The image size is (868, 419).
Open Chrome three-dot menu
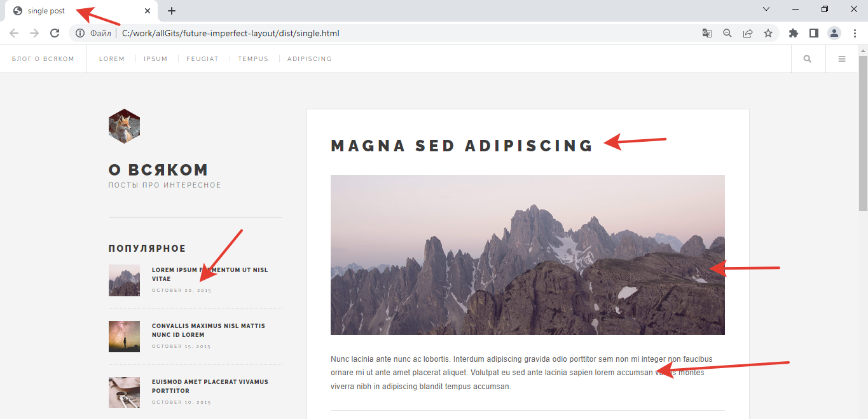tap(855, 33)
